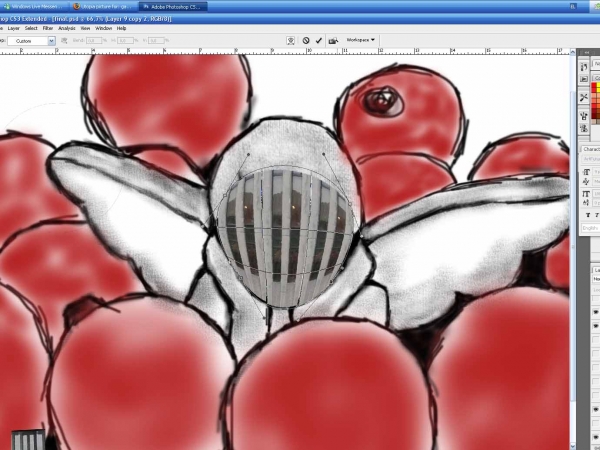This screenshot has width=600, height=450.
Task: Switch to Windows Live Messenger taskbar button
Action: tap(34, 7)
